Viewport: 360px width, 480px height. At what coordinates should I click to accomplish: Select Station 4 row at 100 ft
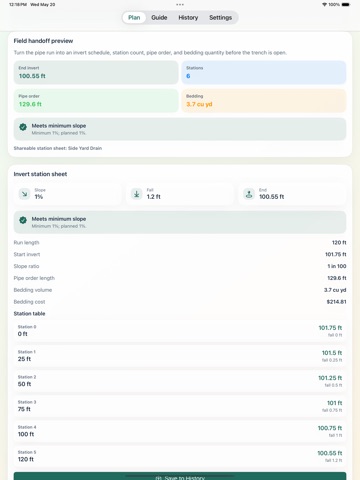180,431
